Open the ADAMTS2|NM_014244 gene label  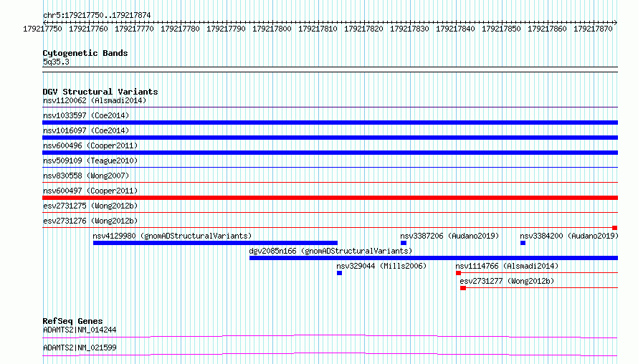[80, 330]
